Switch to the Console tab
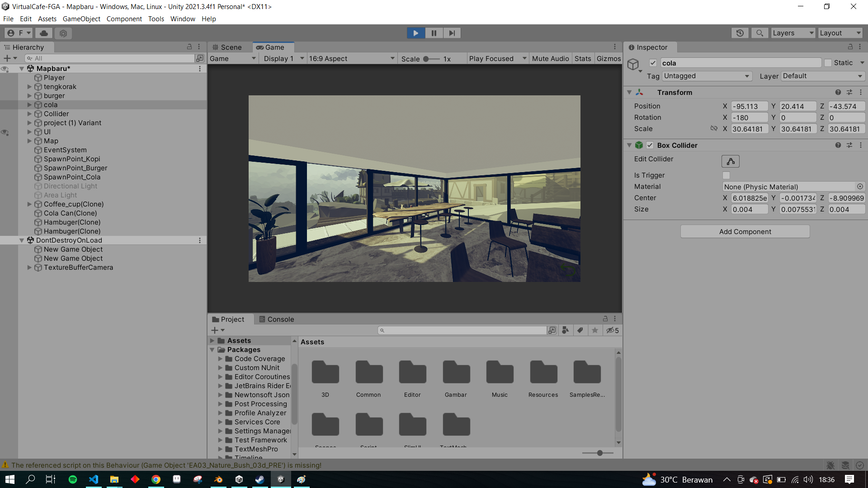 pyautogui.click(x=280, y=319)
